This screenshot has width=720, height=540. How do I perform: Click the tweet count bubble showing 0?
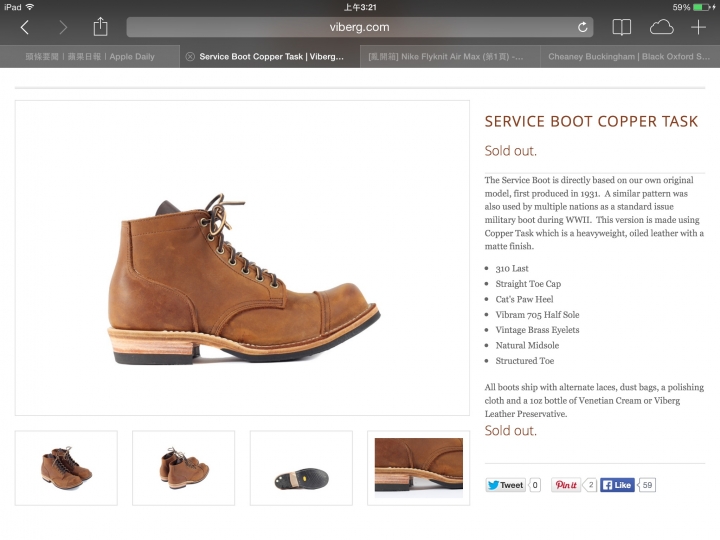click(x=534, y=485)
